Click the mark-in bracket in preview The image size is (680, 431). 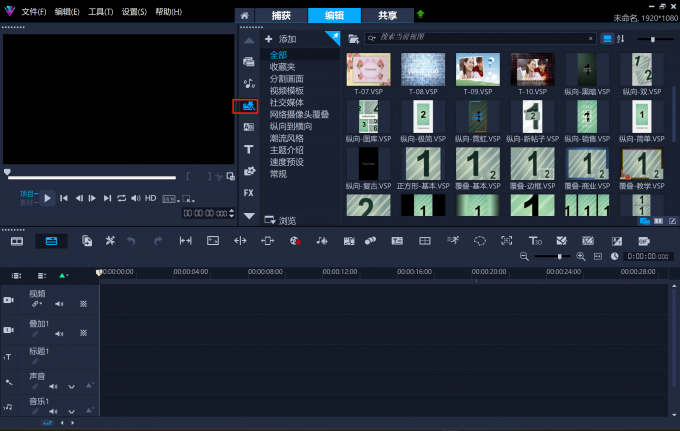[x=188, y=176]
